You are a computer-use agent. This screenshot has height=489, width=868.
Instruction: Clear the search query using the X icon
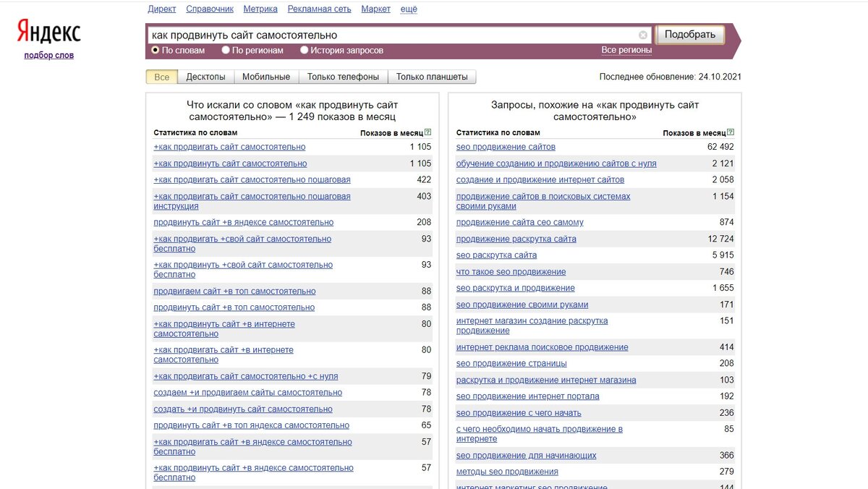point(643,35)
